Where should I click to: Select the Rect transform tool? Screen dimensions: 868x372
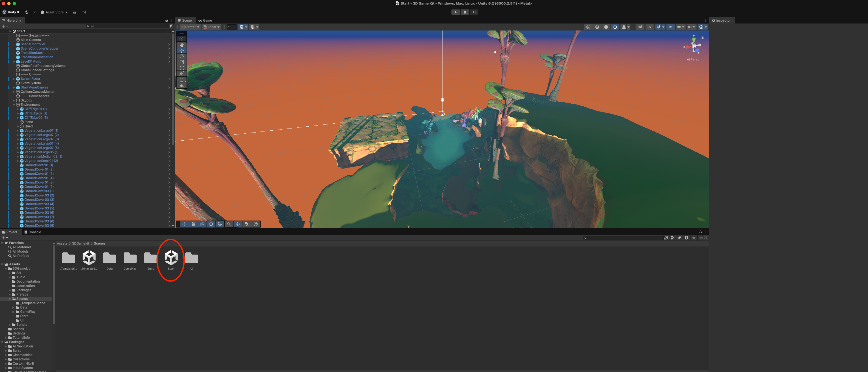pos(182,68)
